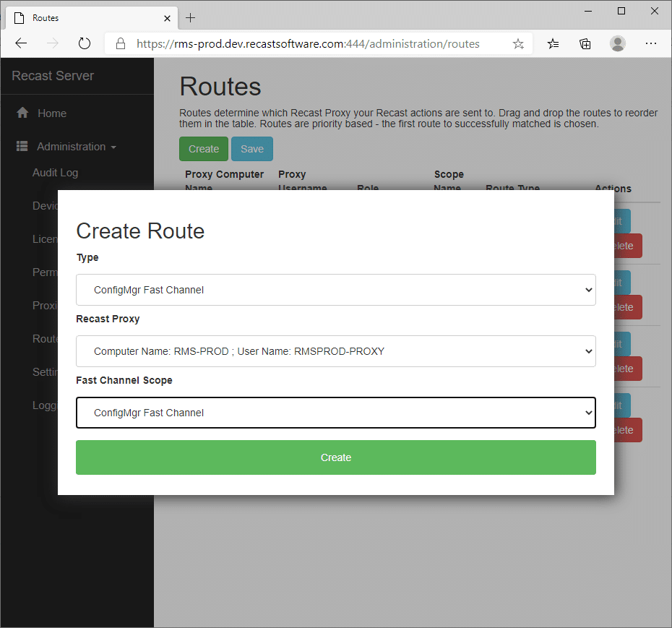
Task: Click the user profile avatar icon
Action: click(x=618, y=43)
